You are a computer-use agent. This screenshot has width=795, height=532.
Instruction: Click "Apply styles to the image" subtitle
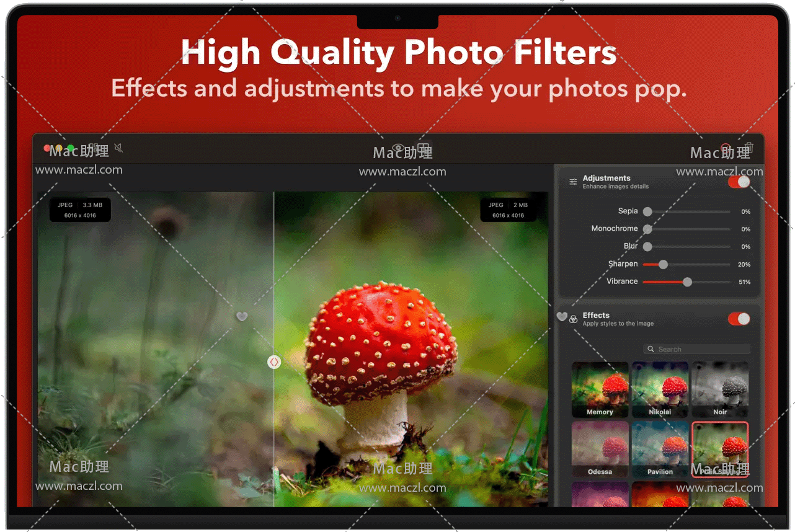coord(618,324)
